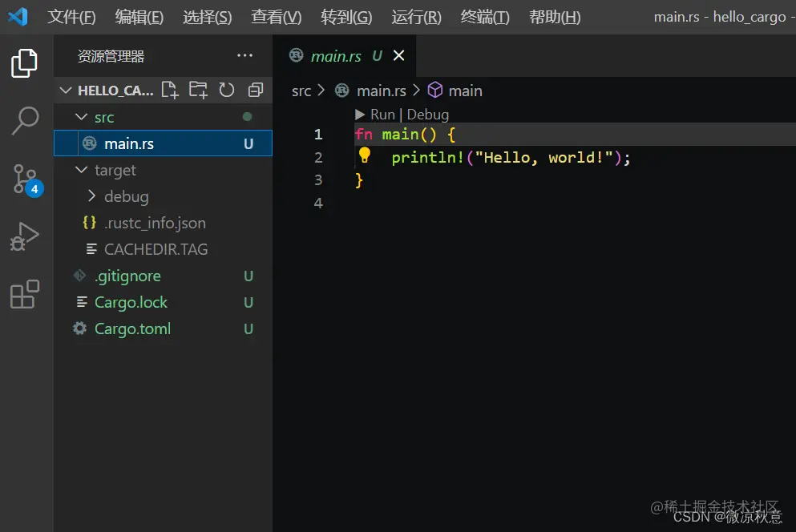The width and height of the screenshot is (796, 532).
Task: Collapse the target folder
Action: pos(81,170)
